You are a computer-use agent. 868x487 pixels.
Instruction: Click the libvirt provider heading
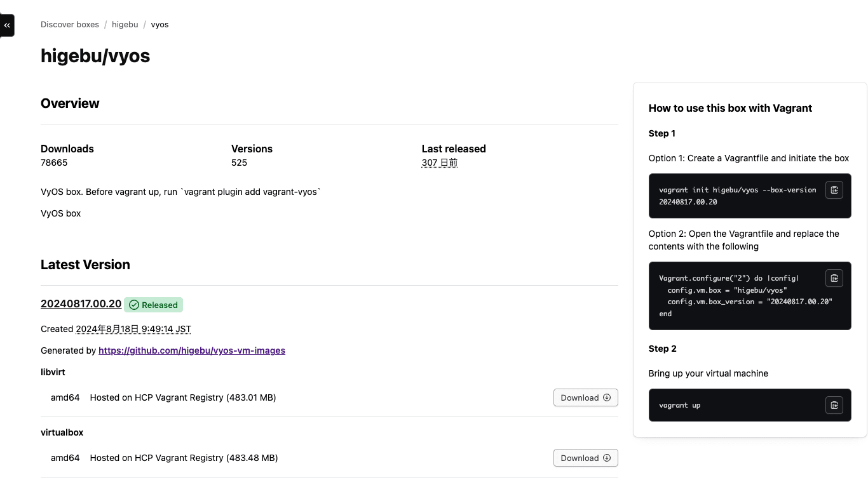(x=53, y=372)
